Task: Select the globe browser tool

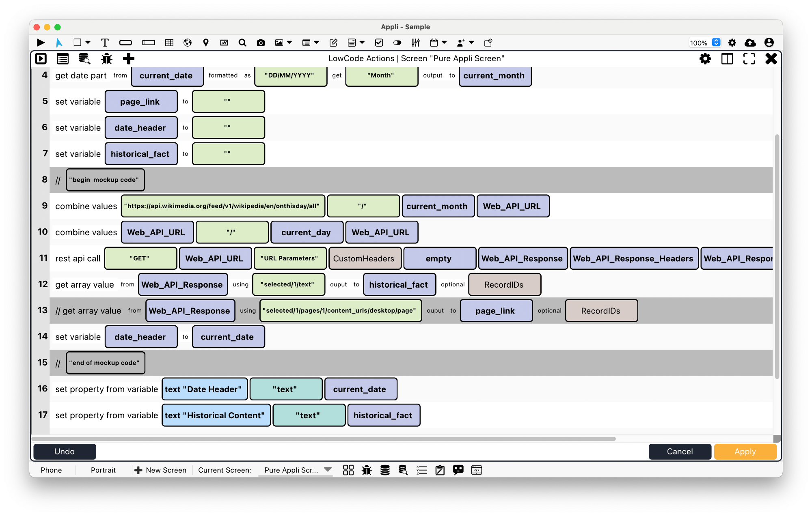Action: [x=188, y=43]
